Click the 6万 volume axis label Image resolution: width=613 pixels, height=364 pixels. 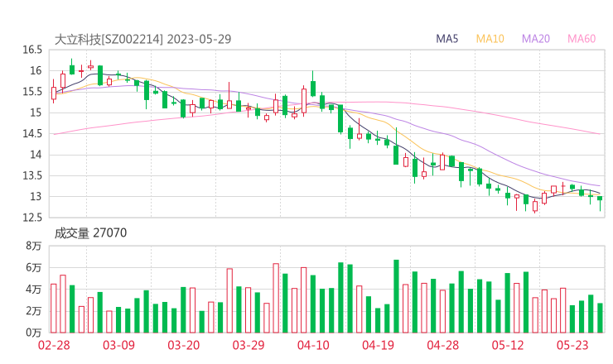pos(34,268)
